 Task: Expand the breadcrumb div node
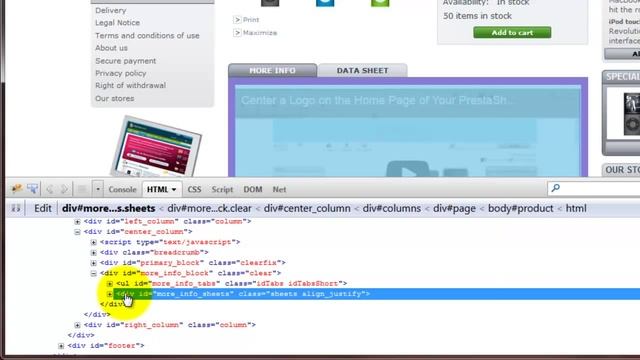point(93,253)
